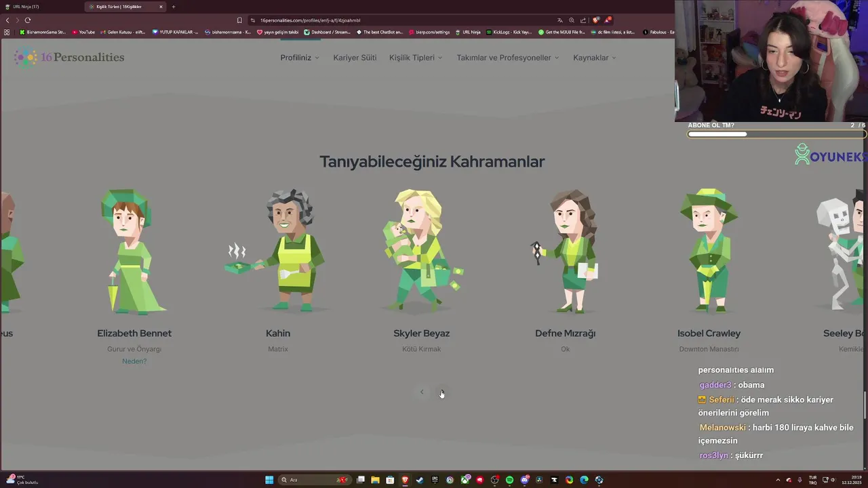868x488 pixels.
Task: Expand Takımlar ve Profesyoneller menu
Action: 508,58
